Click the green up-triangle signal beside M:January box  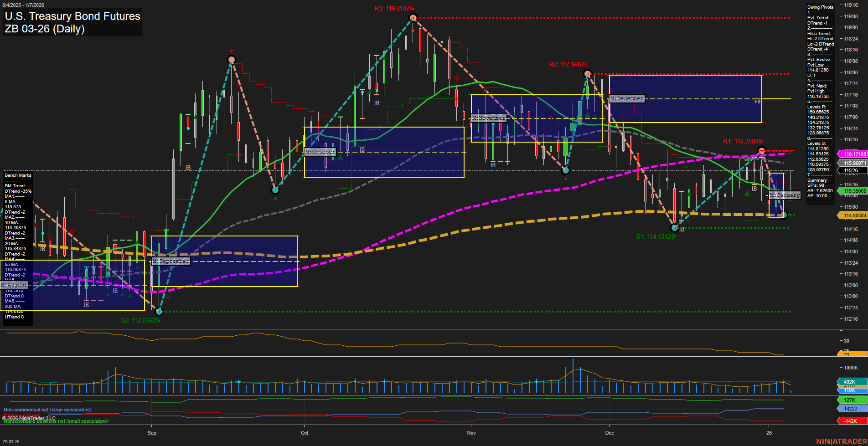tap(746, 193)
